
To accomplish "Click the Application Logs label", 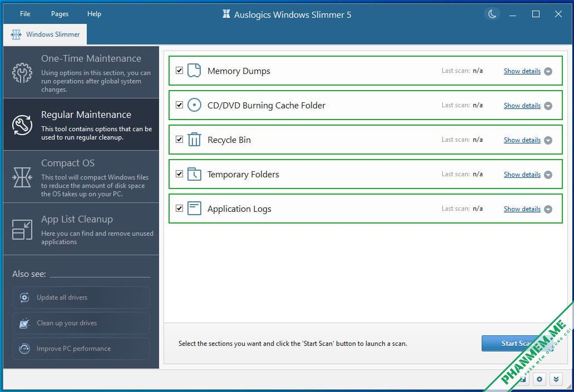I will click(239, 209).
